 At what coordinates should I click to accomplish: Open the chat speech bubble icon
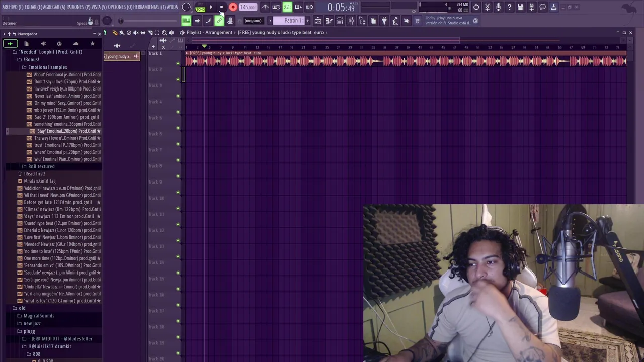pos(542,7)
